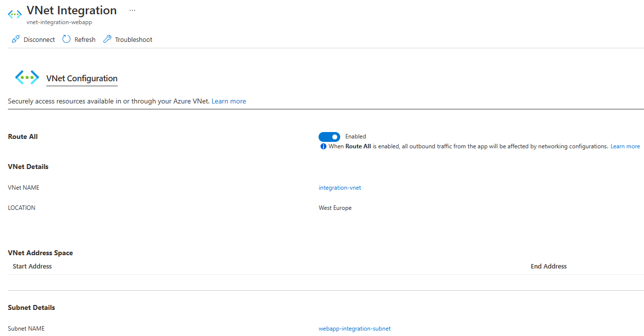Click the info icon beside the Route All message

click(x=323, y=146)
